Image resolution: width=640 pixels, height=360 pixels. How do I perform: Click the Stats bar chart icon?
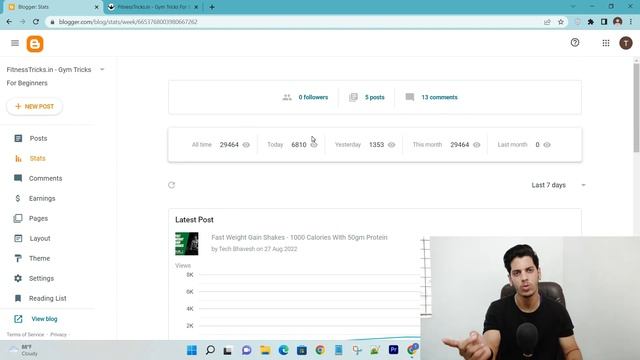coord(18,158)
